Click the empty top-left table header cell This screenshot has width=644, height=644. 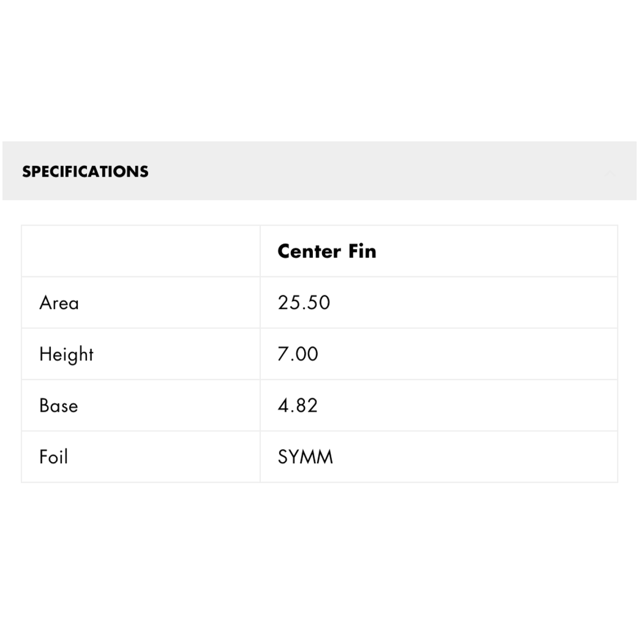coord(141,251)
